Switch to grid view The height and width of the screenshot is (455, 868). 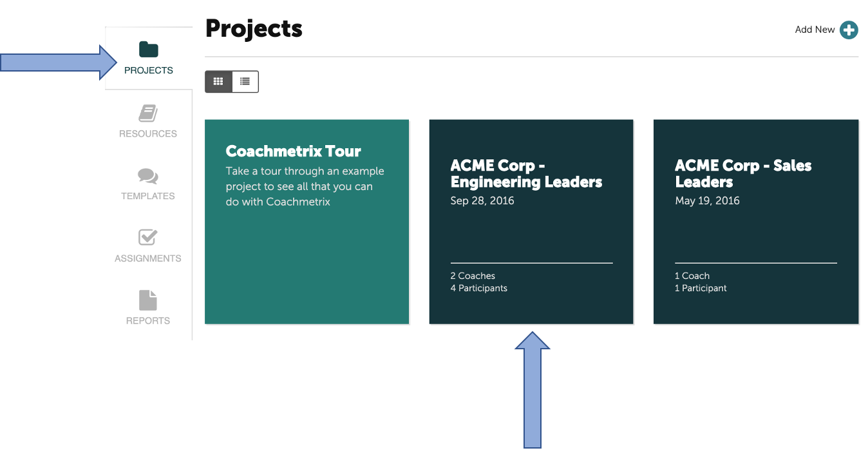(218, 82)
